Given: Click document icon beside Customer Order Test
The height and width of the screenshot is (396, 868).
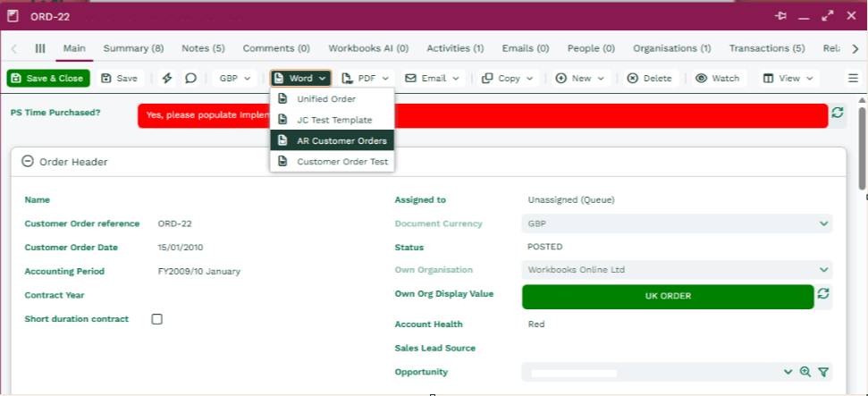Looking at the screenshot, I should 282,162.
